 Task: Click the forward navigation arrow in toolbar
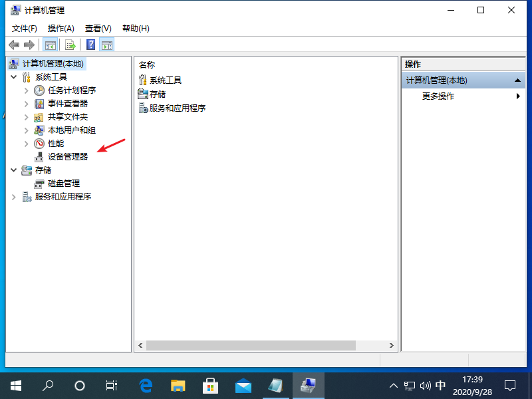coord(29,45)
